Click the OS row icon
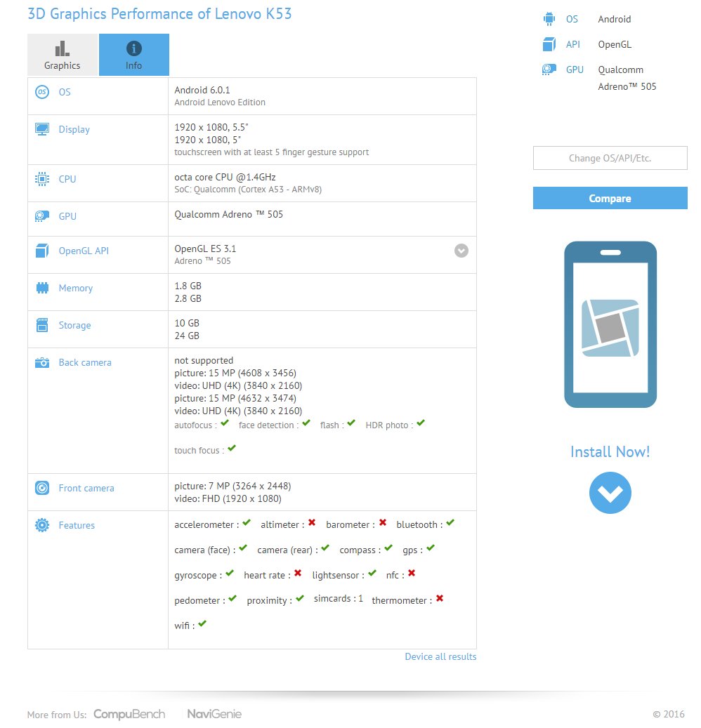 (x=42, y=92)
